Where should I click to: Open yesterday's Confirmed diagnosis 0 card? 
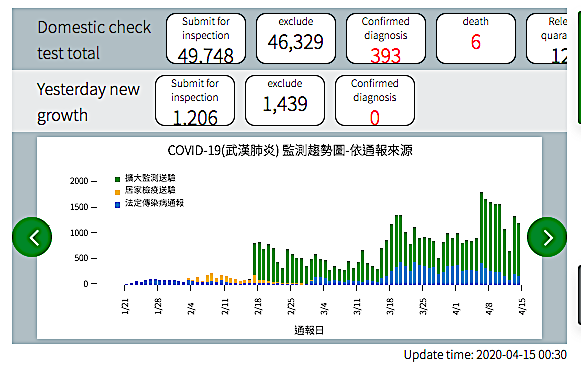(x=375, y=100)
